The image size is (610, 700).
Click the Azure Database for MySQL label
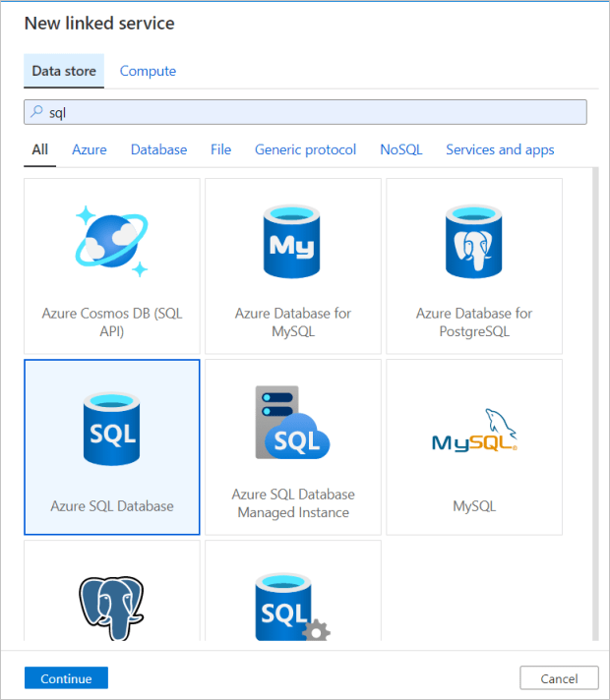coord(293,322)
